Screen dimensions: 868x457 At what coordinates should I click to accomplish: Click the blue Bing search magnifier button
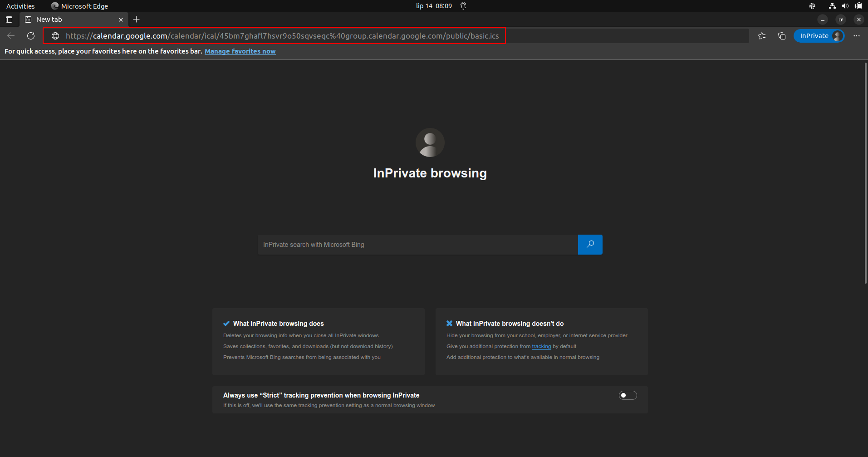[x=590, y=245]
